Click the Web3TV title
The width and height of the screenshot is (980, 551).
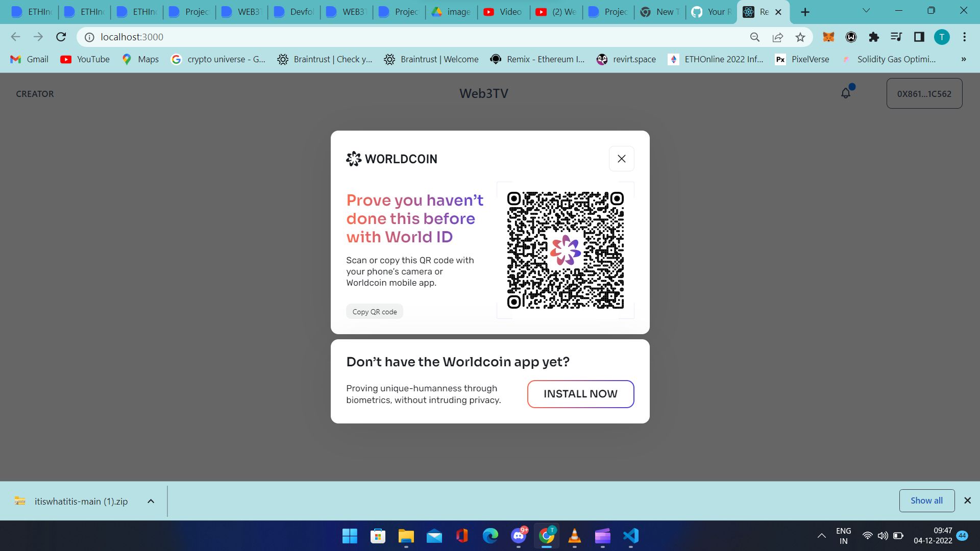click(483, 93)
